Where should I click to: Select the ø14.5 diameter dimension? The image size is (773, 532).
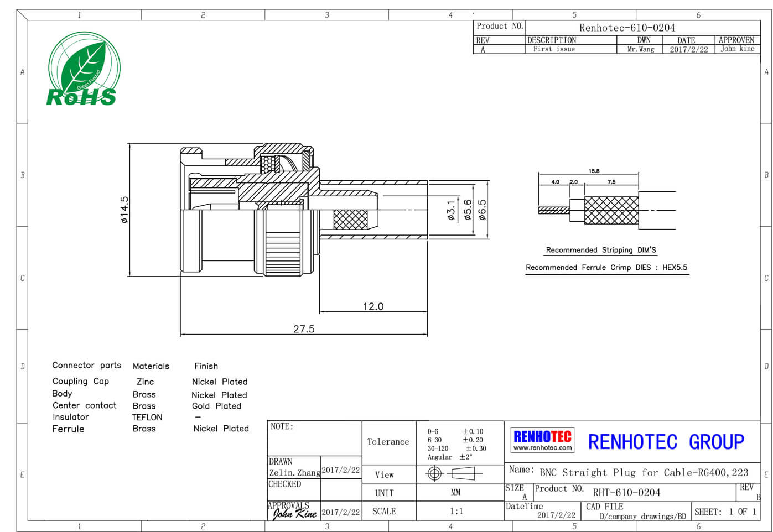(124, 210)
